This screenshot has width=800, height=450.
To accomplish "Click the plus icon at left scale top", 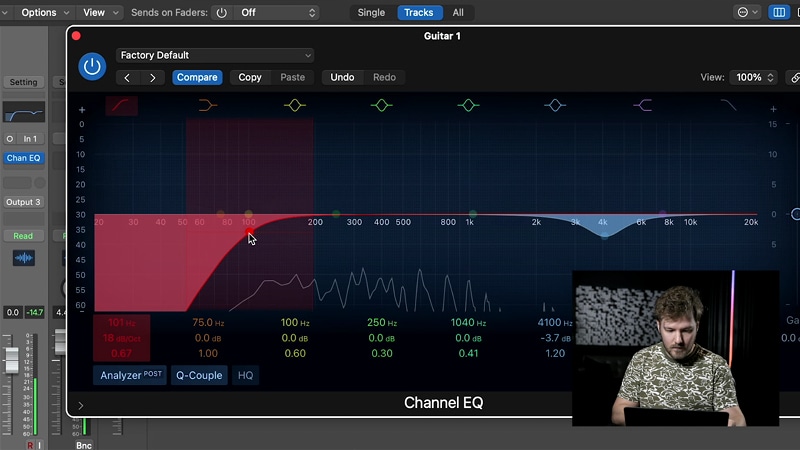I will [82, 110].
